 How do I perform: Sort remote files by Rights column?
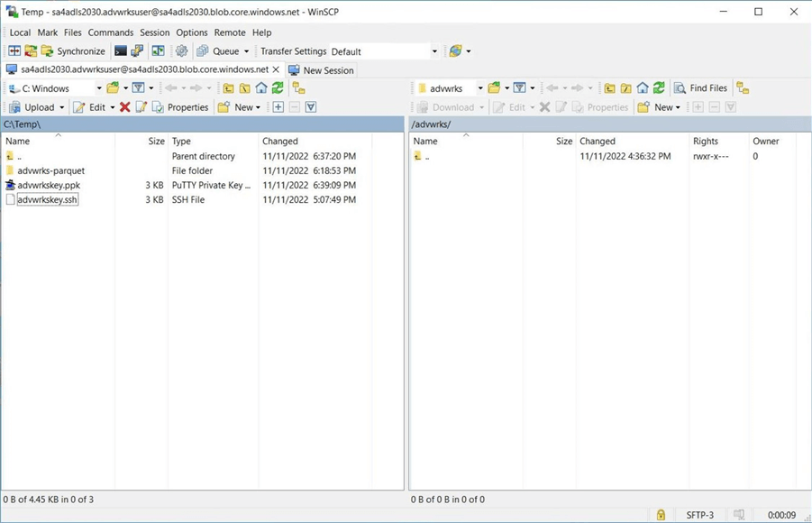coord(706,141)
